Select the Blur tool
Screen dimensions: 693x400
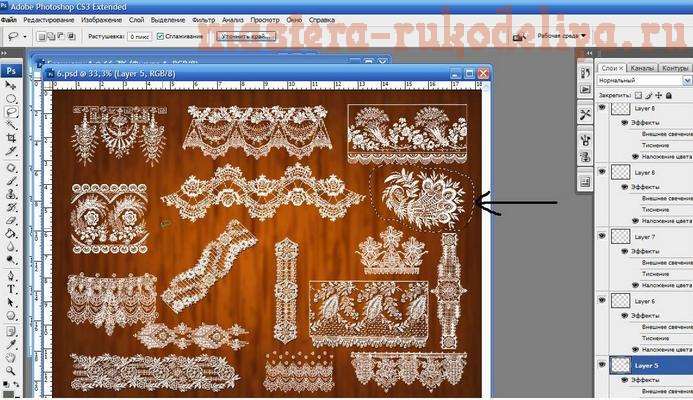(11, 247)
